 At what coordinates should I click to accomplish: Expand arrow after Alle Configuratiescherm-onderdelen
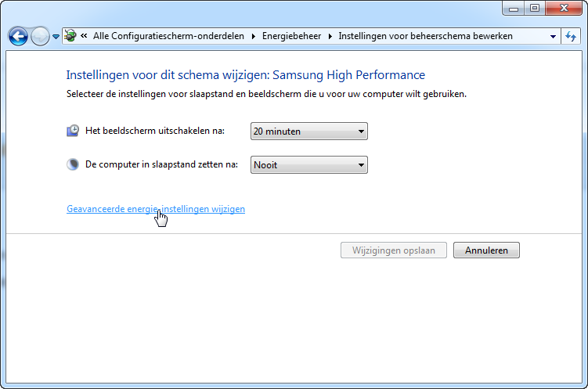coord(254,36)
